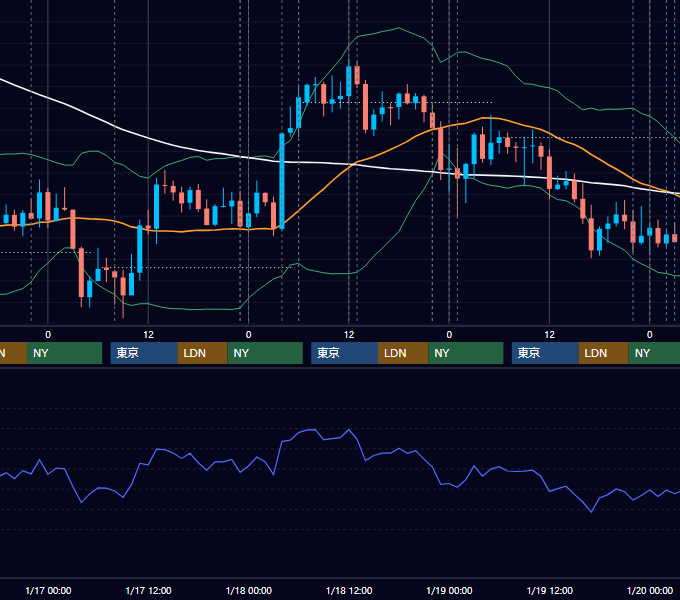Image resolution: width=680 pixels, height=600 pixels.
Task: Select the LDN session block just before 1/20 00:00
Action: [604, 353]
